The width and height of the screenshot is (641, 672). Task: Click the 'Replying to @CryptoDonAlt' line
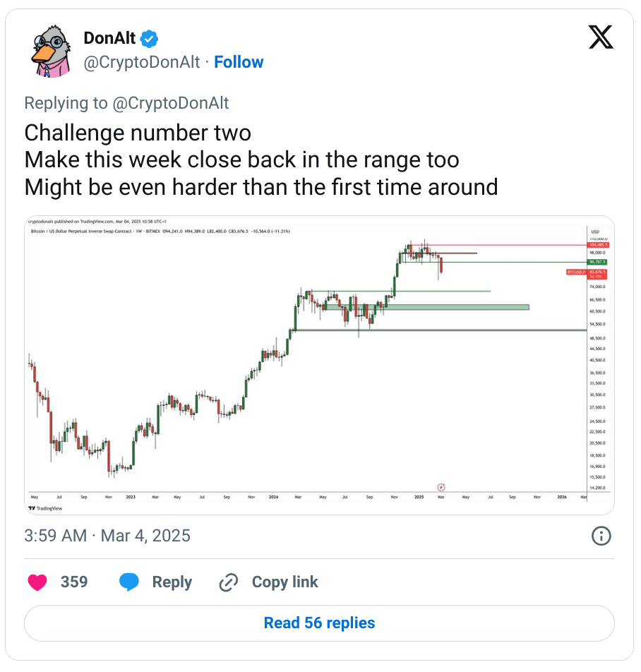pos(127,103)
